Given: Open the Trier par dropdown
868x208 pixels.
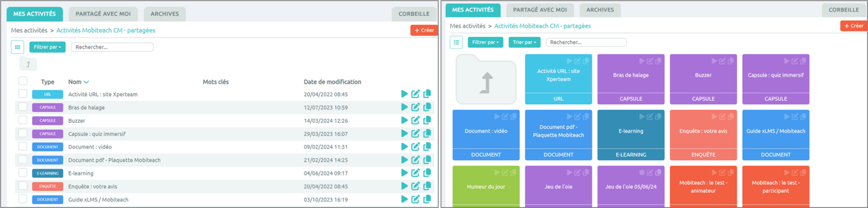Looking at the screenshot, I should (x=525, y=42).
